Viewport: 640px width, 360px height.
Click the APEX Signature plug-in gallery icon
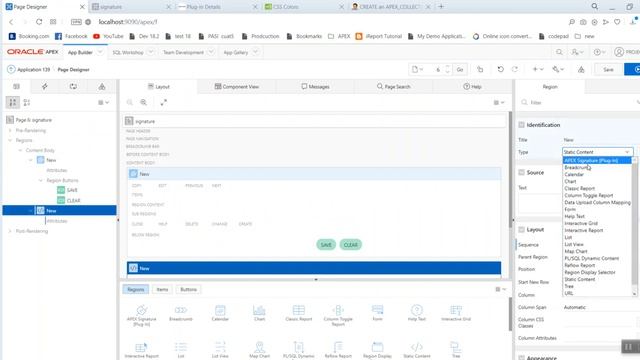[142, 315]
